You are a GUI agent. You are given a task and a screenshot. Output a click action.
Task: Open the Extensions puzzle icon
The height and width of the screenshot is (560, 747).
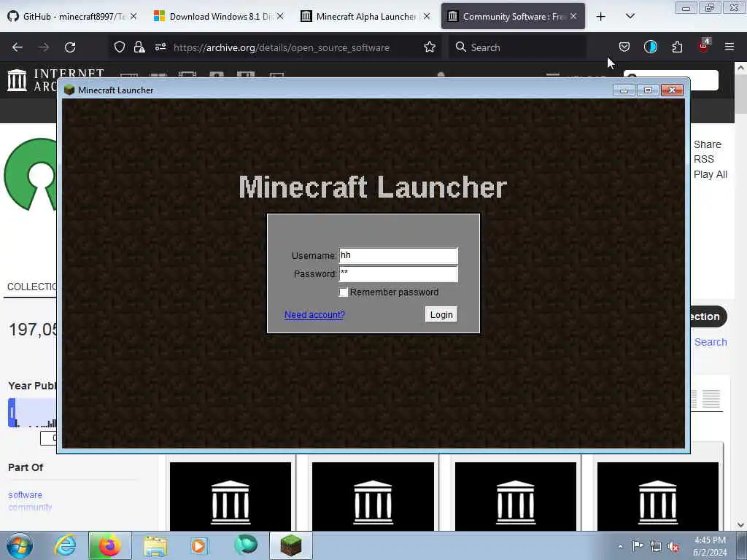(x=677, y=47)
